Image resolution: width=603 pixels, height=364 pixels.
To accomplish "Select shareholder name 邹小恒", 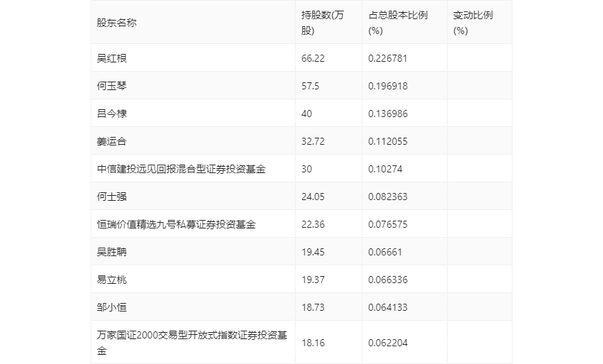I will pos(111,307).
